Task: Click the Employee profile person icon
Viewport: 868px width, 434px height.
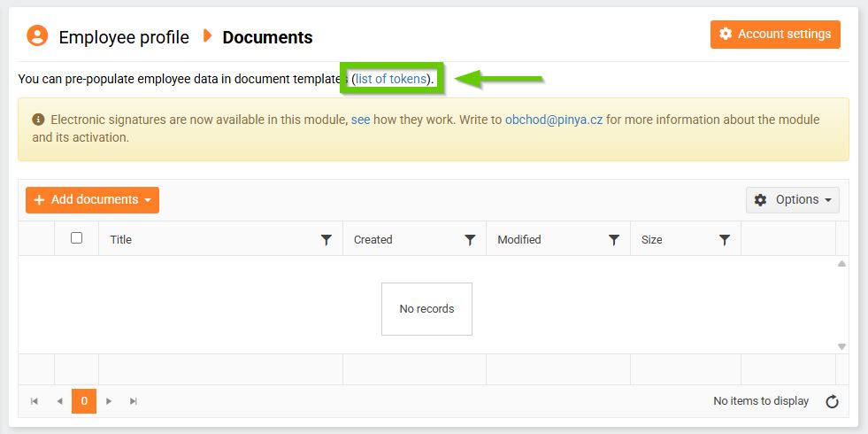Action: tap(37, 36)
